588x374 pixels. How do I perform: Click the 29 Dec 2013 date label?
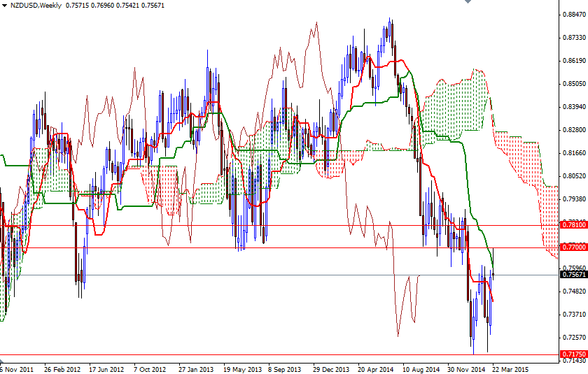tap(330, 370)
